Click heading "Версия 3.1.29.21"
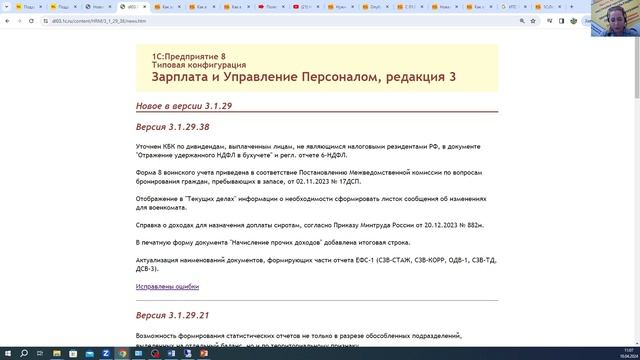The image size is (640, 360). pos(172,316)
